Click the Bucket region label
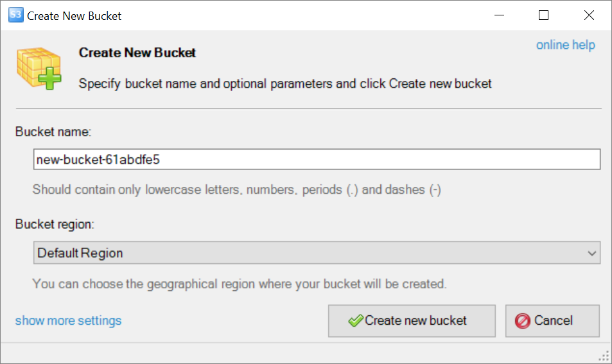This screenshot has height=364, width=612. point(55,224)
